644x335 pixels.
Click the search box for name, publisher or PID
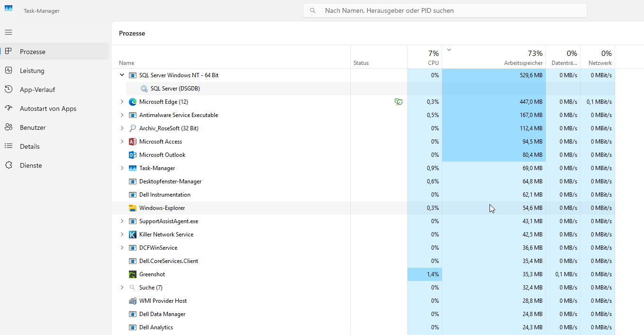(x=445, y=10)
